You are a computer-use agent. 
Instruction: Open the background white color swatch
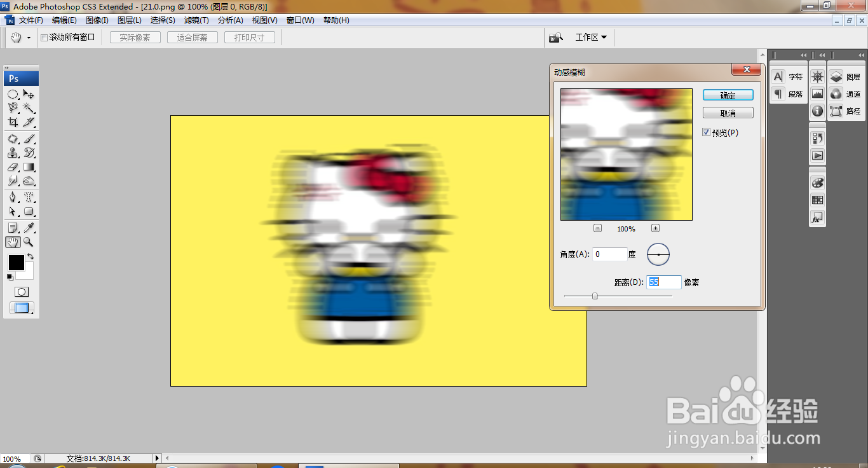(27, 274)
